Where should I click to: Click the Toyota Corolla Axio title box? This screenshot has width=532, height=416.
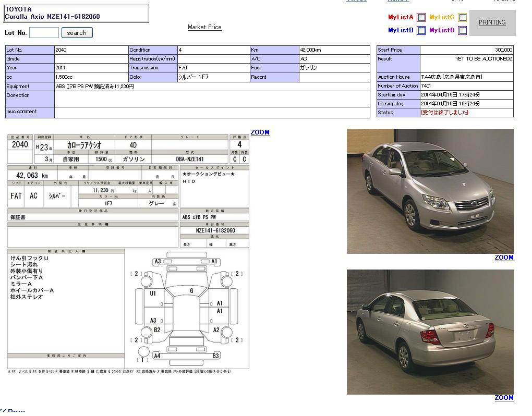tap(76, 13)
